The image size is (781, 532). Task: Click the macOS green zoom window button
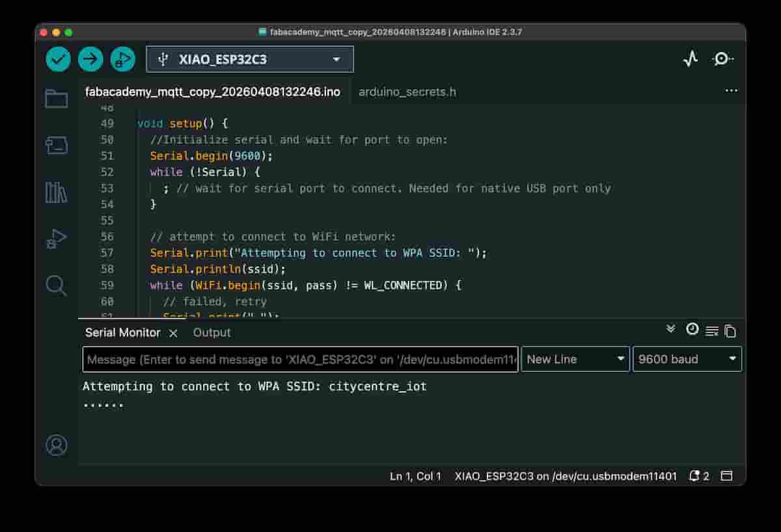[68, 32]
